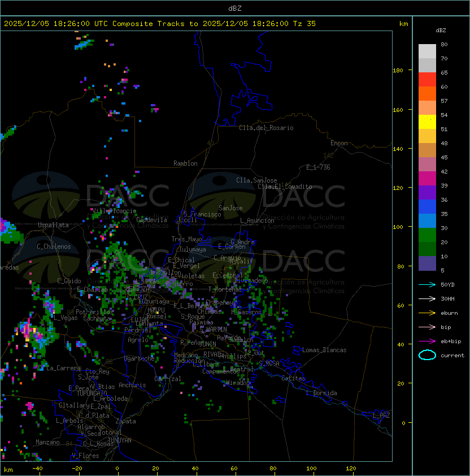
Task: Click the 'Catitas' map label
Action: tap(293, 378)
